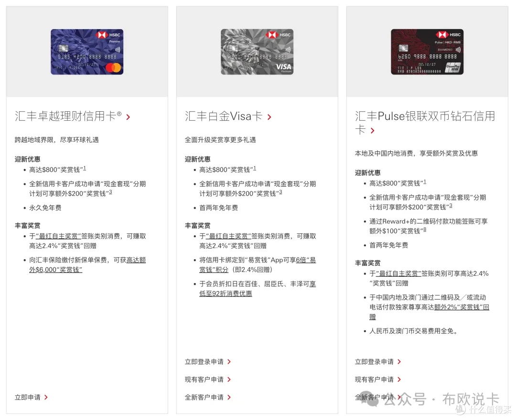Expand details via the chevron after 汇丰卓越理财信用卡
The image size is (516, 420).
pos(128,116)
